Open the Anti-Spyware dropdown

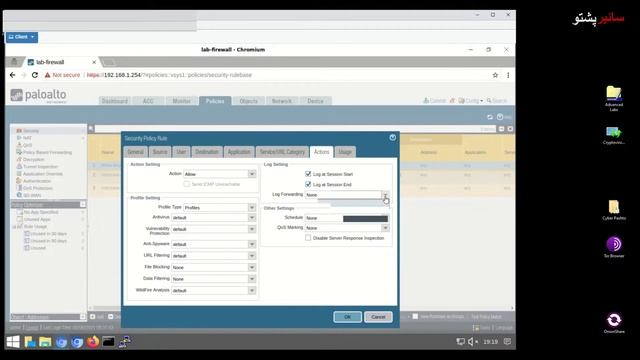pos(252,244)
